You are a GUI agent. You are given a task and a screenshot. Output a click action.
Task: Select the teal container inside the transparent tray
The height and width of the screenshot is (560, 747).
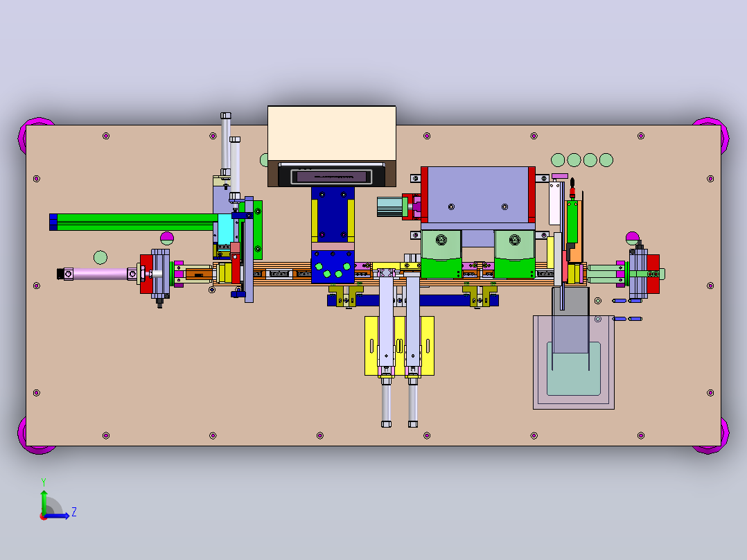tap(573, 374)
